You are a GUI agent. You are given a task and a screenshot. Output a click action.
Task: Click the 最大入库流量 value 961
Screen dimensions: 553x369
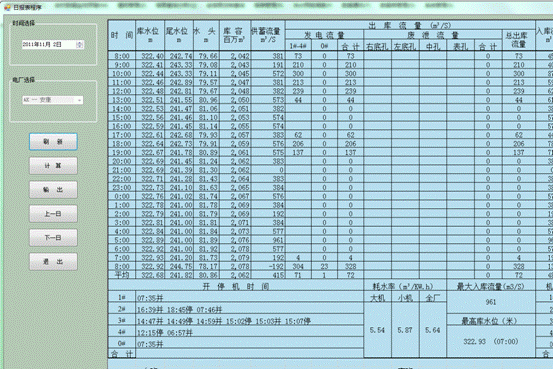pos(491,302)
